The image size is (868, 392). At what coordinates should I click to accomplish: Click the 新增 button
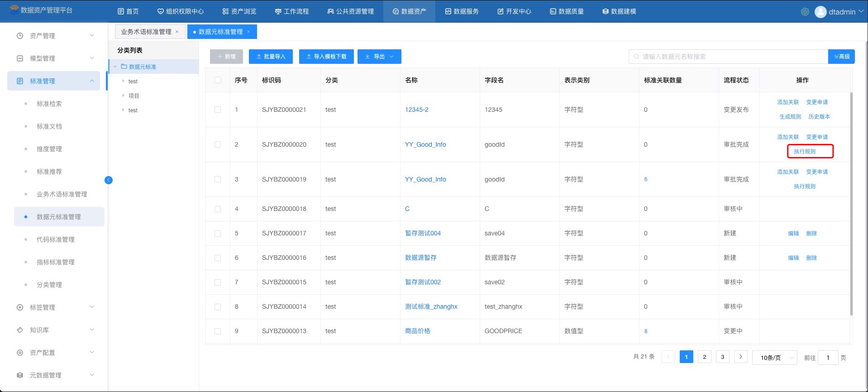(226, 57)
